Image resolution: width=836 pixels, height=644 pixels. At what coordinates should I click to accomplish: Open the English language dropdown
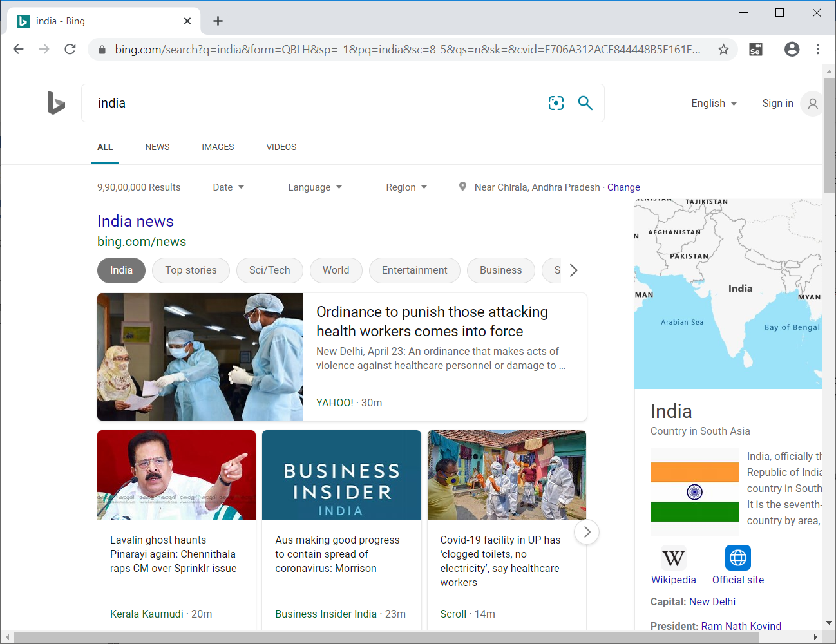[714, 104]
